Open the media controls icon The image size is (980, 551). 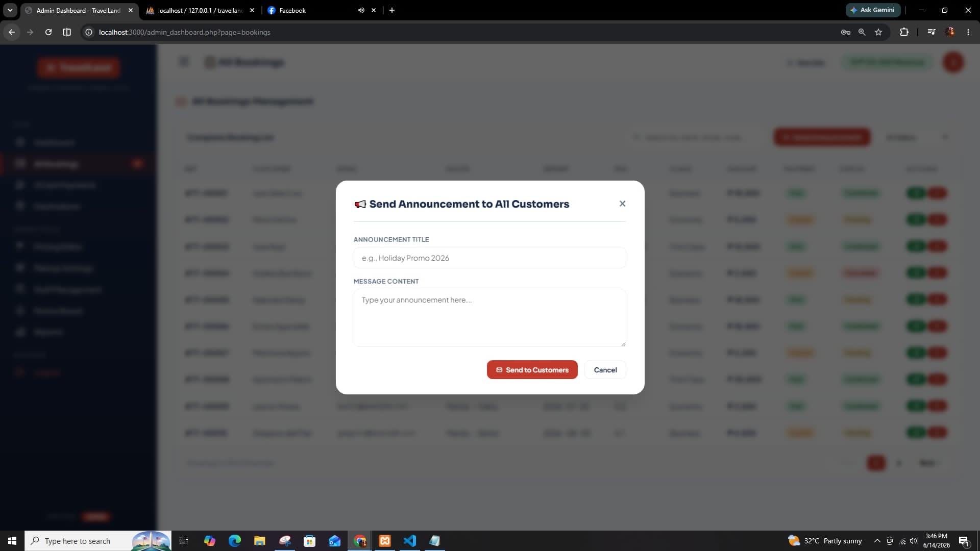click(932, 32)
